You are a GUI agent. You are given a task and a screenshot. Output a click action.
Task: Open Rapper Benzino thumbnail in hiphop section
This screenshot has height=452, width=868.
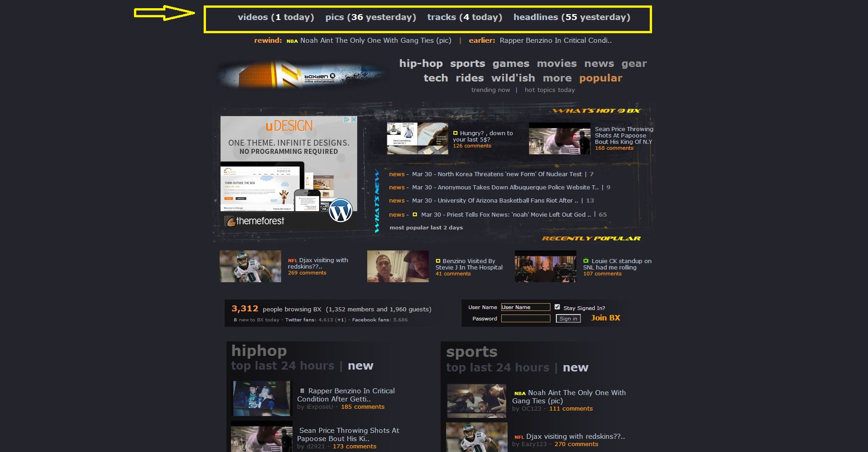click(262, 399)
